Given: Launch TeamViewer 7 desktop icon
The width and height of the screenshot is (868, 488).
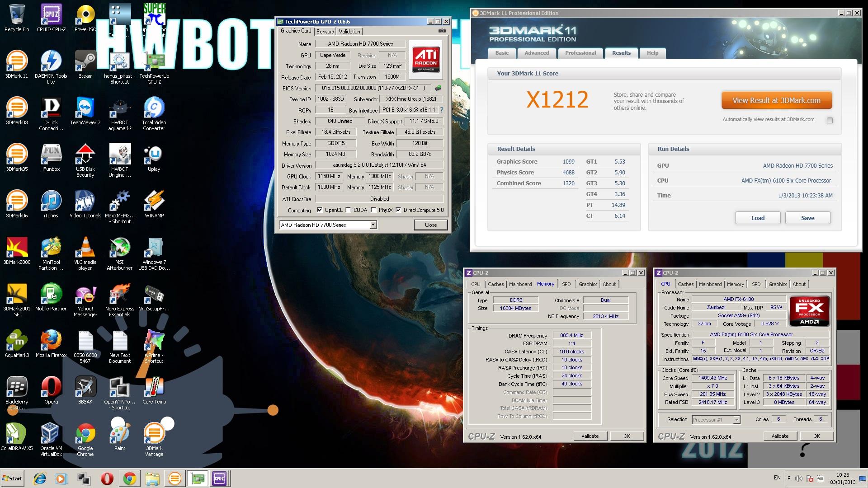Looking at the screenshot, I should pyautogui.click(x=85, y=111).
